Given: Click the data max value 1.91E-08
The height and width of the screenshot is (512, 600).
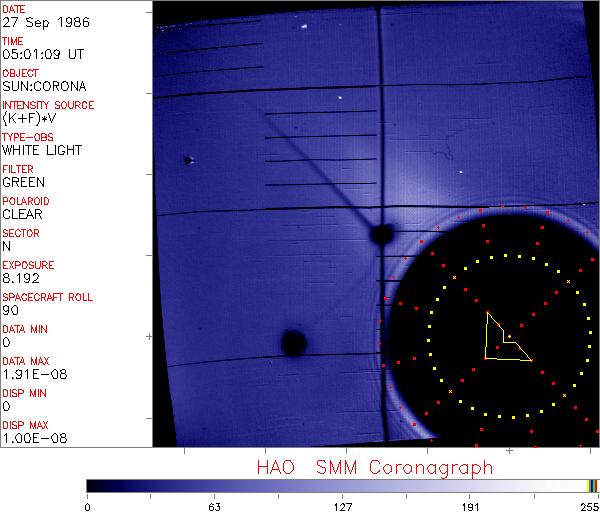Looking at the screenshot, I should click(31, 375).
